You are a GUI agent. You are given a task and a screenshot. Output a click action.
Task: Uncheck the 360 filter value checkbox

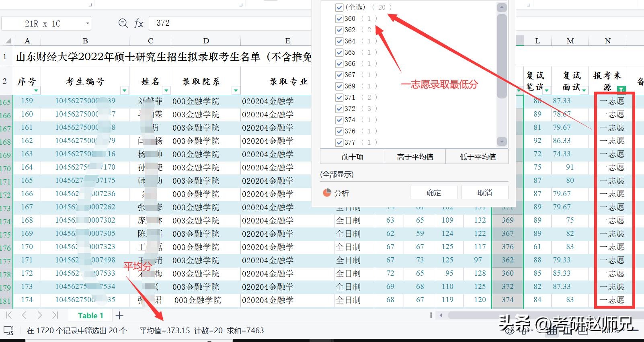pyautogui.click(x=339, y=18)
